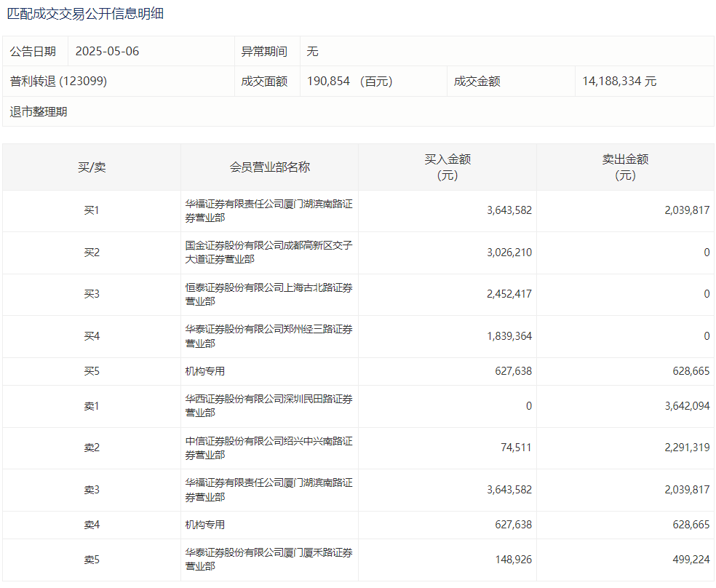Screen dimensions: 716x588
Task: Open 华西证券 深圳民田路 branch entry
Action: (268, 406)
